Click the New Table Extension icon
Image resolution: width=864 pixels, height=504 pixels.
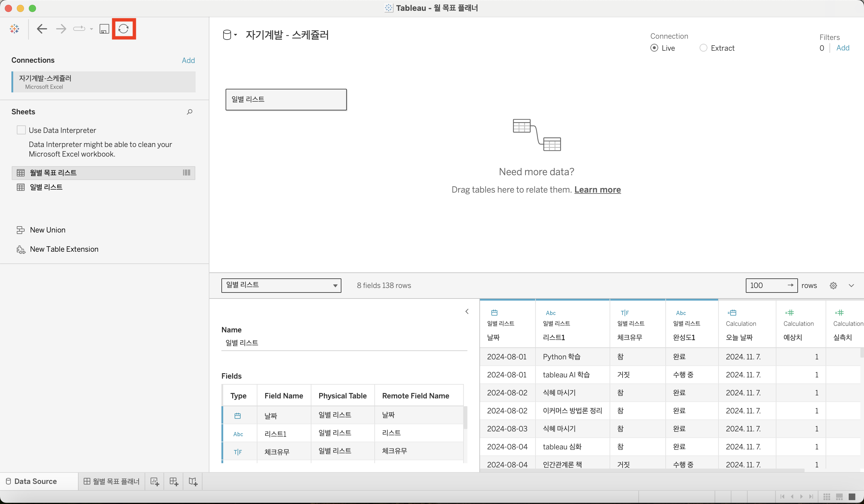point(21,249)
